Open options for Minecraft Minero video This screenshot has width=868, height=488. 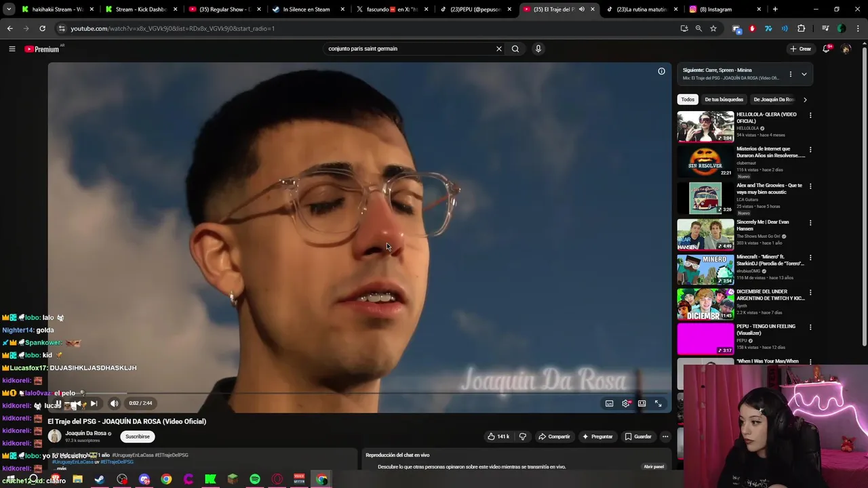coord(810,258)
